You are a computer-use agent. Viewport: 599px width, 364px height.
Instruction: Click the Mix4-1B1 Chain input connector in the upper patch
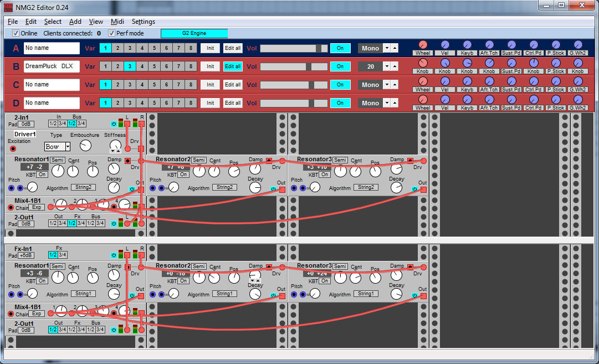tap(11, 208)
